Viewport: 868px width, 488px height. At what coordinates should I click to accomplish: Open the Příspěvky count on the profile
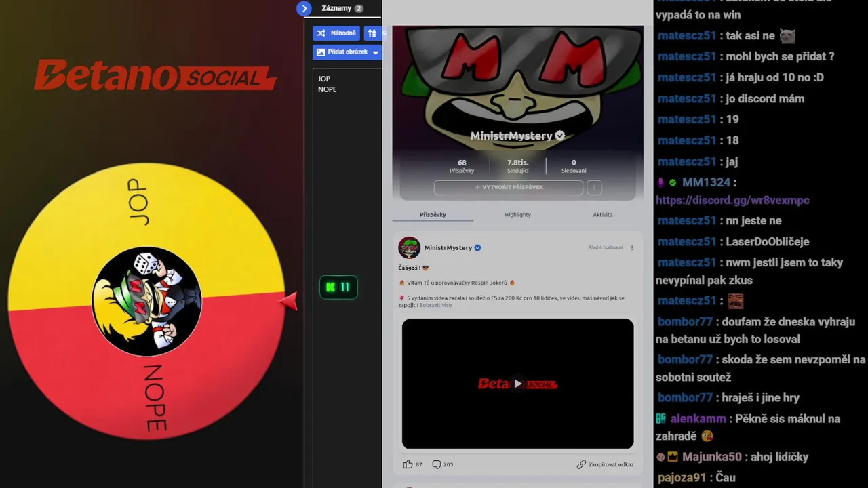[x=462, y=166]
